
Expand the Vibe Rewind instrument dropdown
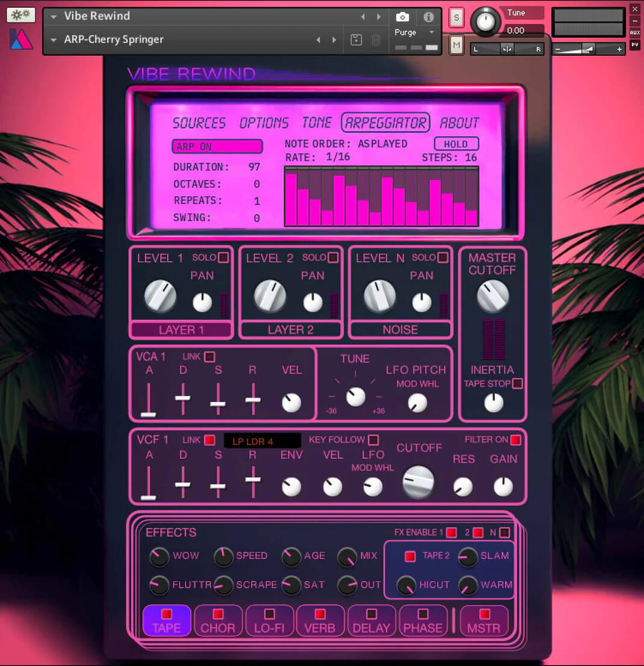[x=54, y=17]
